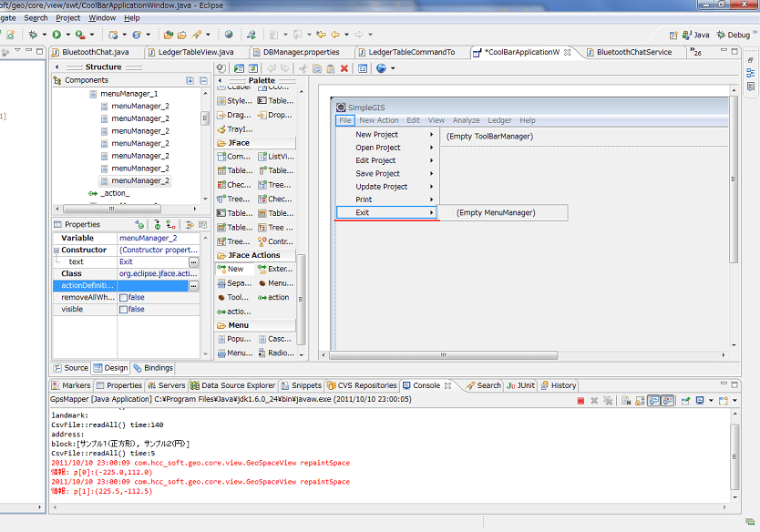
Task: Switch to the Java perspective
Action: pos(695,35)
